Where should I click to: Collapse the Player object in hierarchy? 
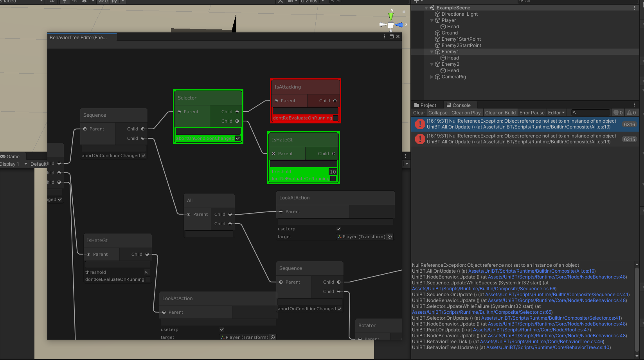(432, 20)
